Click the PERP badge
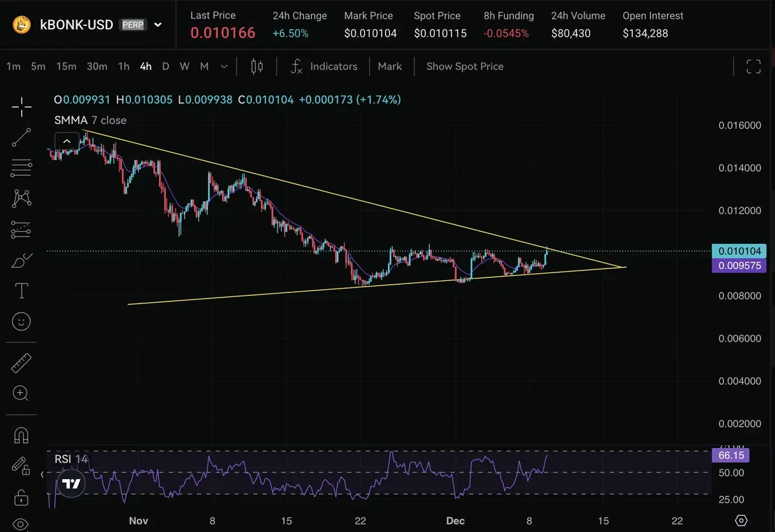Viewport: 775px width, 532px height. (134, 25)
